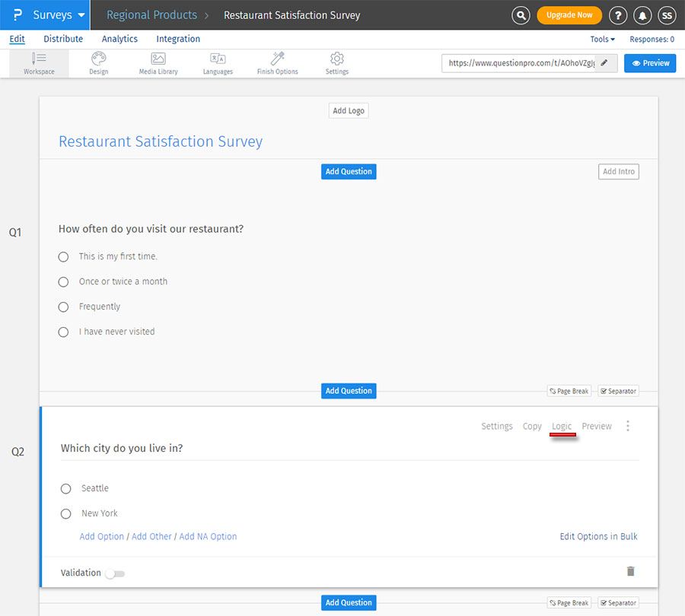Click the Edit Options in Bulk link

tap(598, 536)
